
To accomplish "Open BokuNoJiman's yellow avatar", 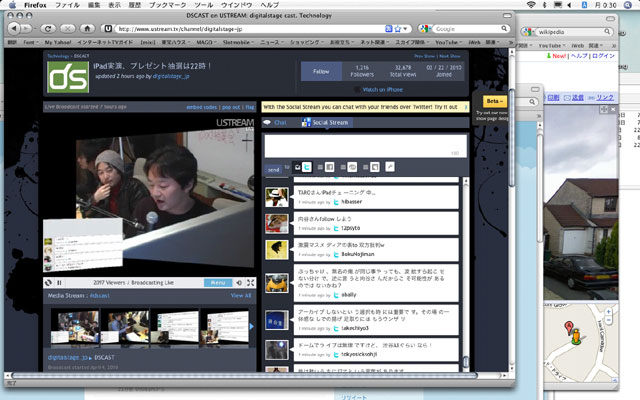I will click(277, 250).
